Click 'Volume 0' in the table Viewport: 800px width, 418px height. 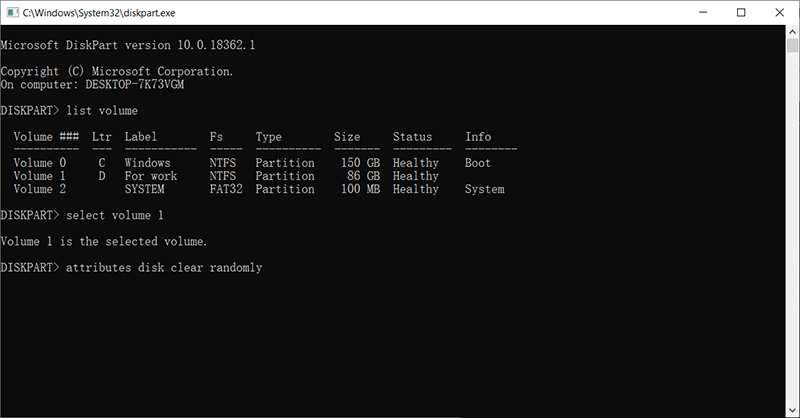pyautogui.click(x=40, y=162)
